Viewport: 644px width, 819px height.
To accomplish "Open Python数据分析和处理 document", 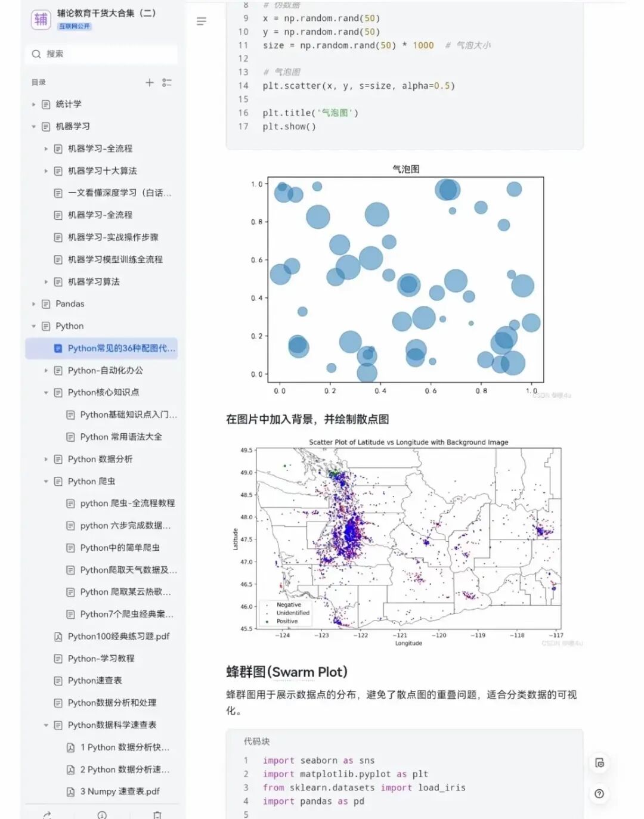I will click(112, 703).
